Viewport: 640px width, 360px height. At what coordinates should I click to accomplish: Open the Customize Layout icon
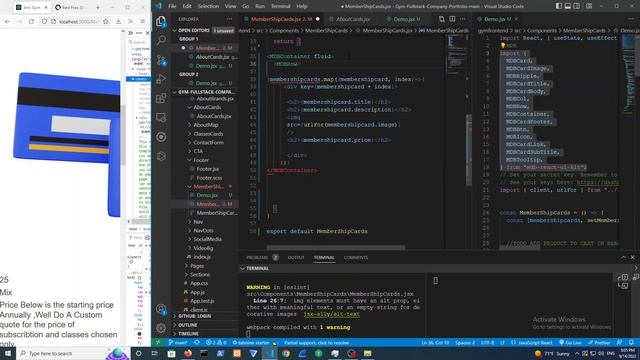pyautogui.click(x=589, y=6)
